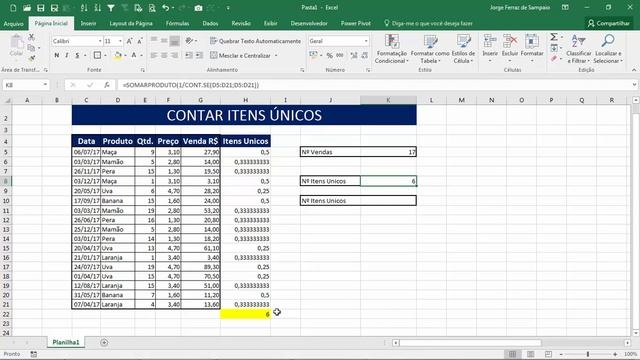Switch to Page Break Preview in status bar
Viewport: 640px width, 360px height.
pos(548,354)
